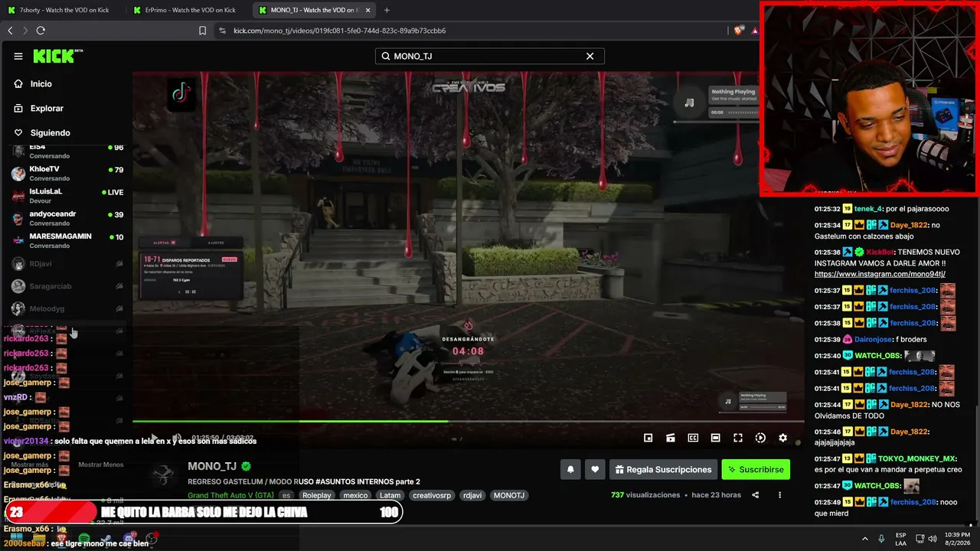Open IsLuisLaL live channel

(x=67, y=195)
